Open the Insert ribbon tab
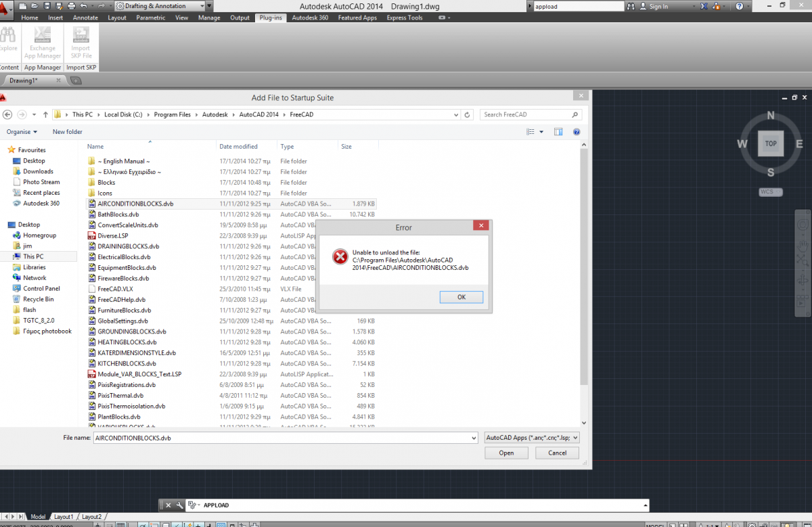Viewport: 812px width, 527px height. tap(55, 18)
